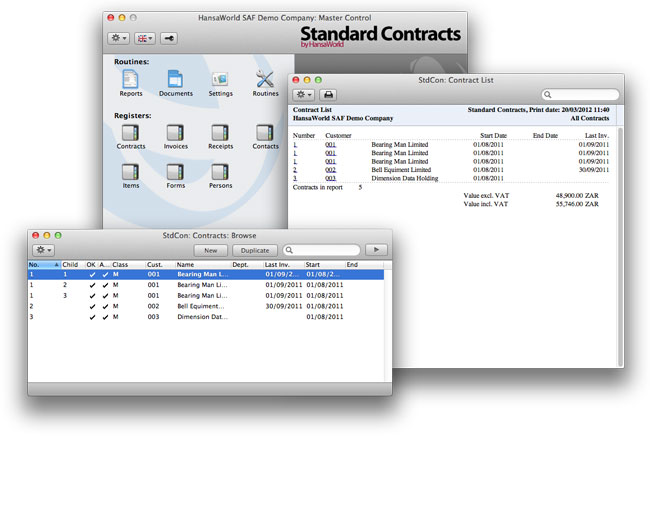Click the search field in Contract List
Image resolution: width=650 pixels, height=505 pixels.
pos(580,95)
